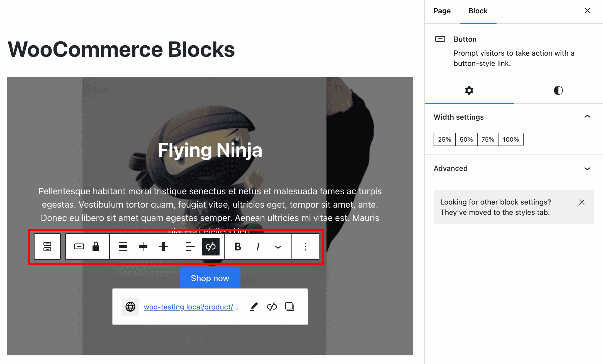Switch to the Page tab

[442, 11]
